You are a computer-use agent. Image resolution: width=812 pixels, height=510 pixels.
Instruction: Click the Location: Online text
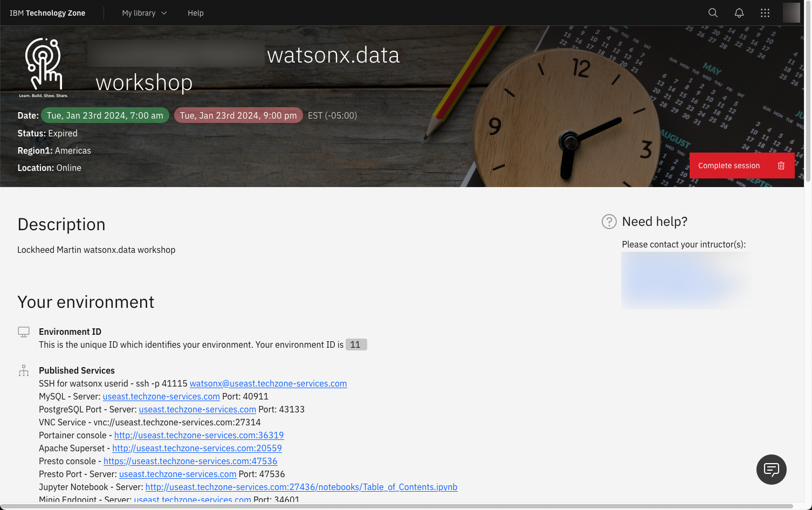tap(49, 168)
